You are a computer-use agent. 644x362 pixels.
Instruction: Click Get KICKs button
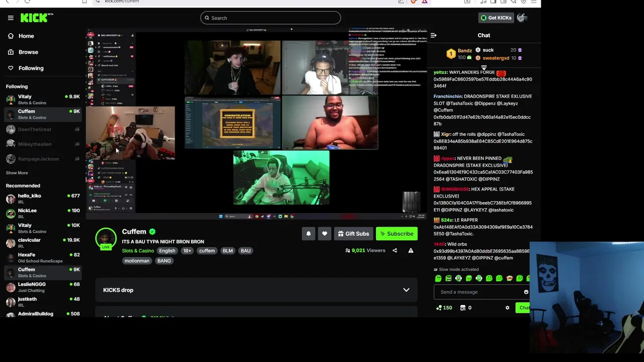click(496, 18)
